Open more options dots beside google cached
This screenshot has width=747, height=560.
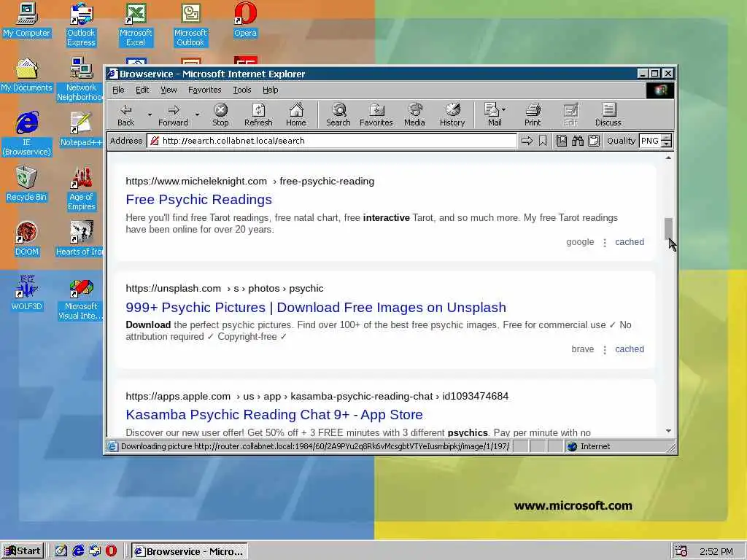pyautogui.click(x=605, y=242)
